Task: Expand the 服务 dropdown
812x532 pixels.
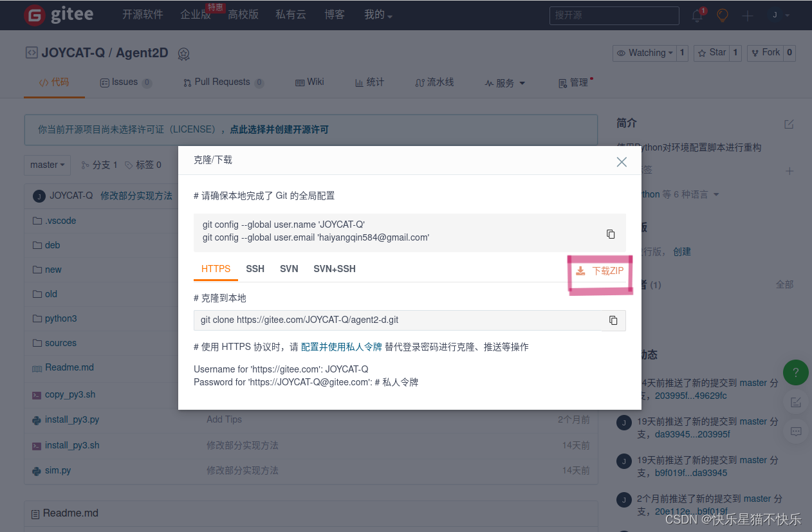Action: pos(505,83)
